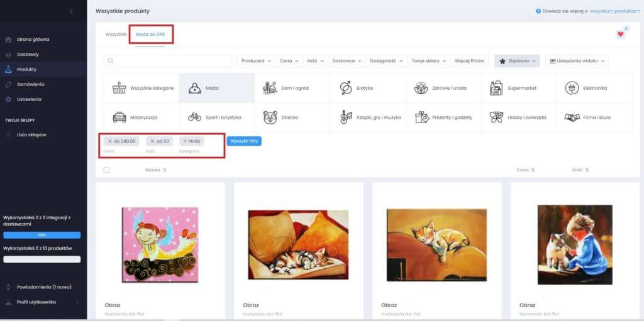
Task: Click the Strona główna home icon
Action: [8, 40]
